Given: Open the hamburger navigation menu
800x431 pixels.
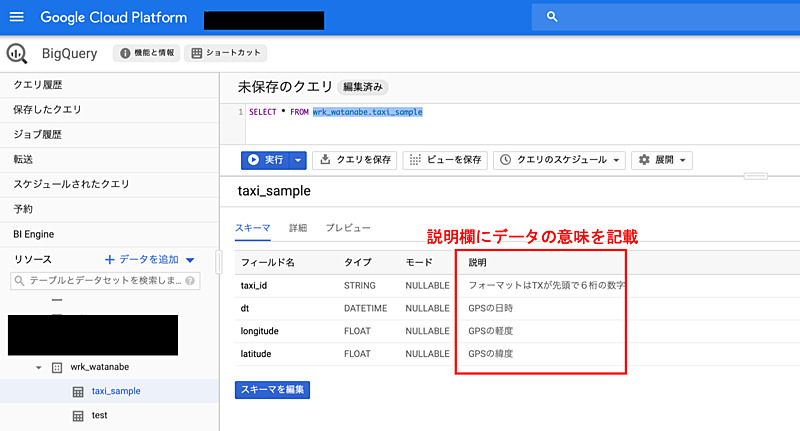Looking at the screenshot, I should tap(16, 17).
